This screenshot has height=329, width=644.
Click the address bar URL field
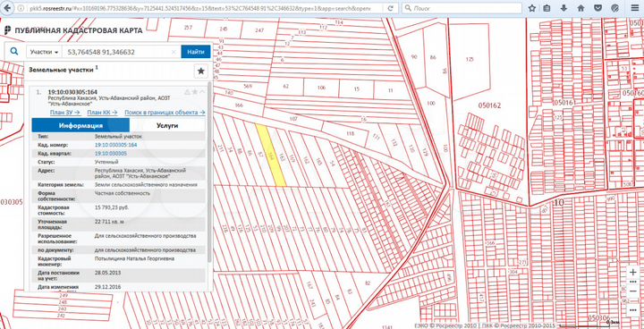(201, 8)
